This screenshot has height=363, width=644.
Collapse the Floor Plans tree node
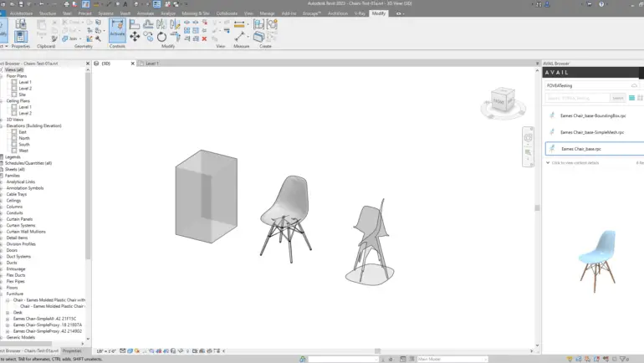click(x=3, y=76)
